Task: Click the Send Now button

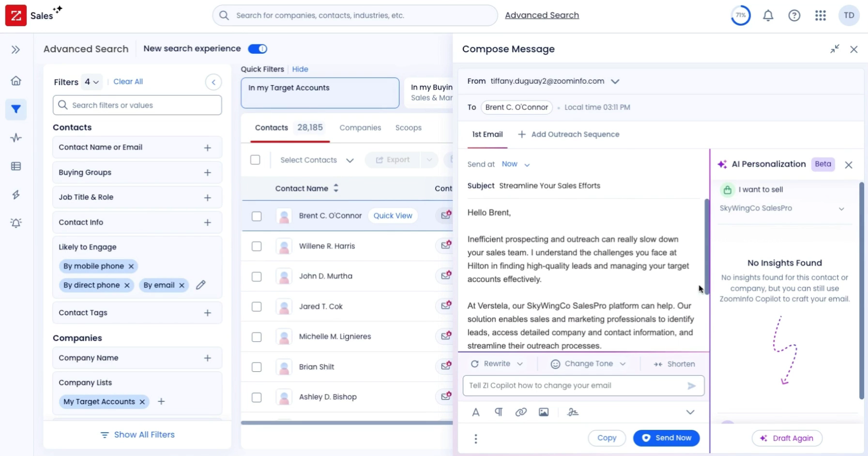Action: pyautogui.click(x=666, y=438)
